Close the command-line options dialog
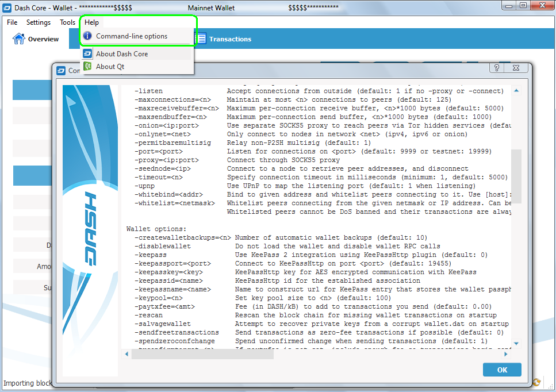The width and height of the screenshot is (556, 392). click(516, 68)
